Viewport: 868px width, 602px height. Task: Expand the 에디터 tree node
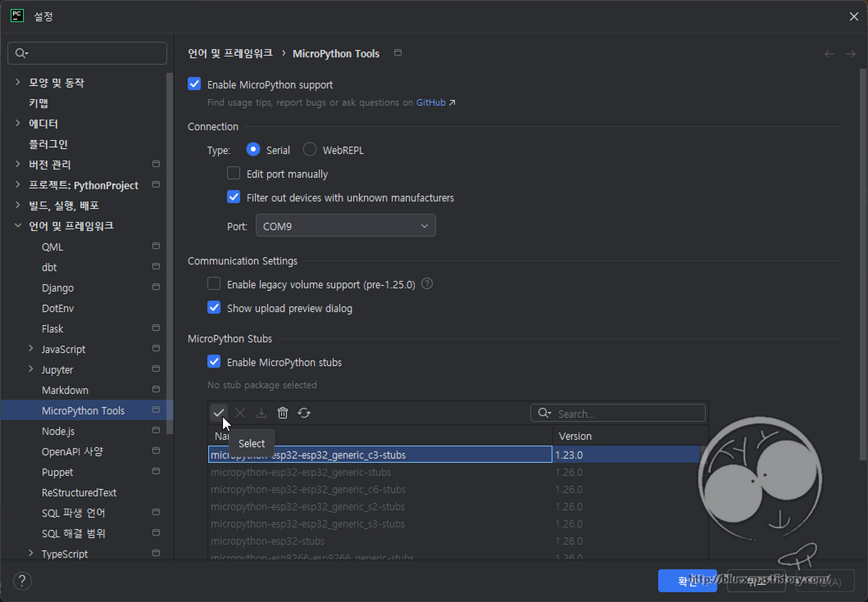pos(18,123)
